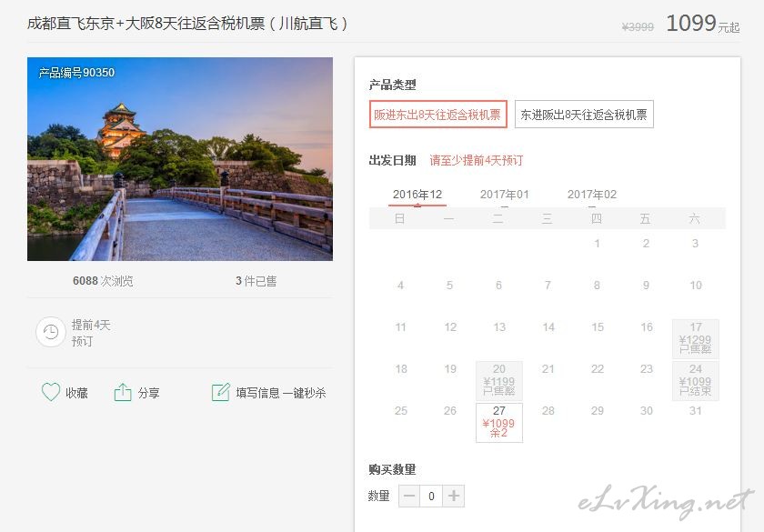Screen dimensions: 764x532
Task: Switch to the 2016年12 month tab
Action: [417, 195]
